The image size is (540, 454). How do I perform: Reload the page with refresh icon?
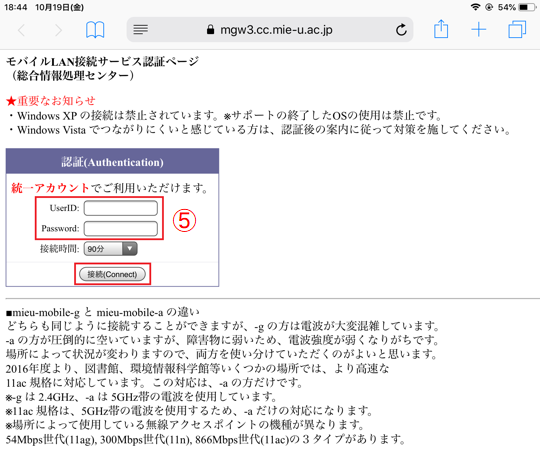coord(401,30)
